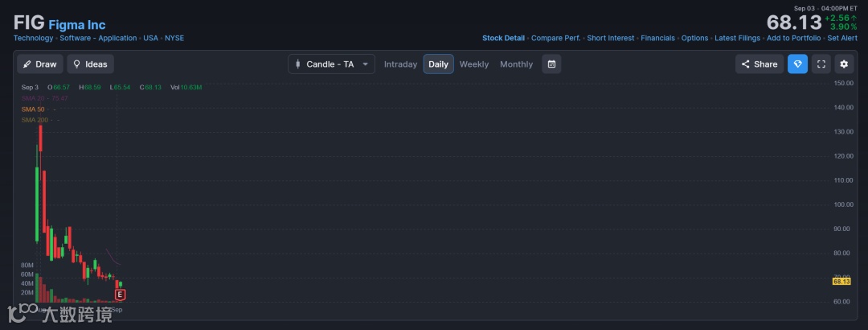Viewport: 868px width, 330px height.
Task: Click the blue diamond premium icon
Action: click(798, 64)
